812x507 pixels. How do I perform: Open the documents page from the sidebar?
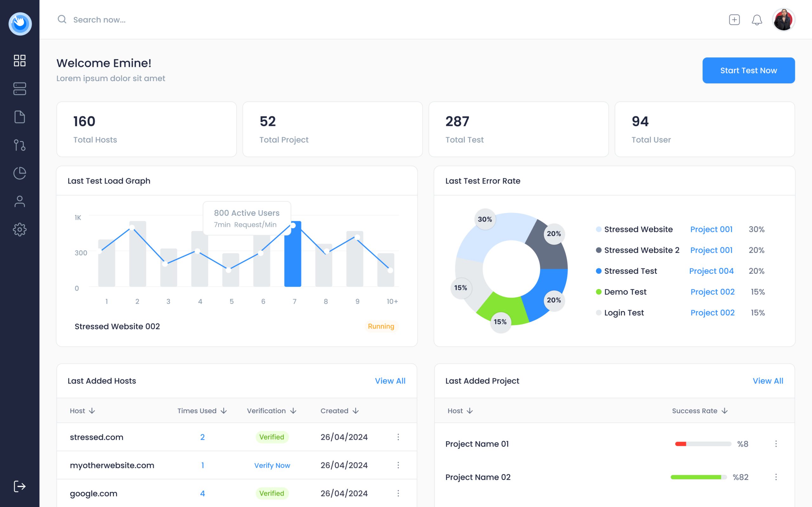[x=20, y=117]
